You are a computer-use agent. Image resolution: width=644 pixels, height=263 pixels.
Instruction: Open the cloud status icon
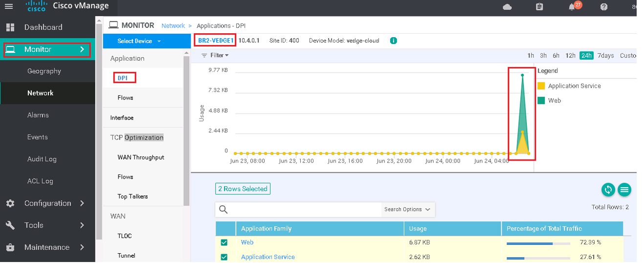point(507,6)
